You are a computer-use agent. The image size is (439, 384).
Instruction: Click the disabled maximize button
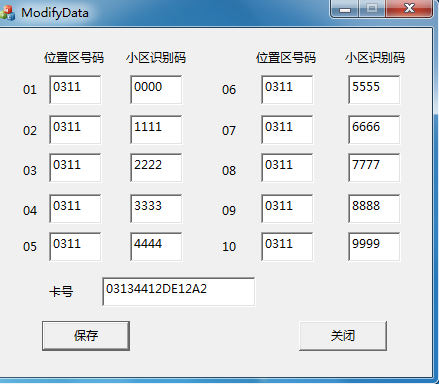point(372,9)
